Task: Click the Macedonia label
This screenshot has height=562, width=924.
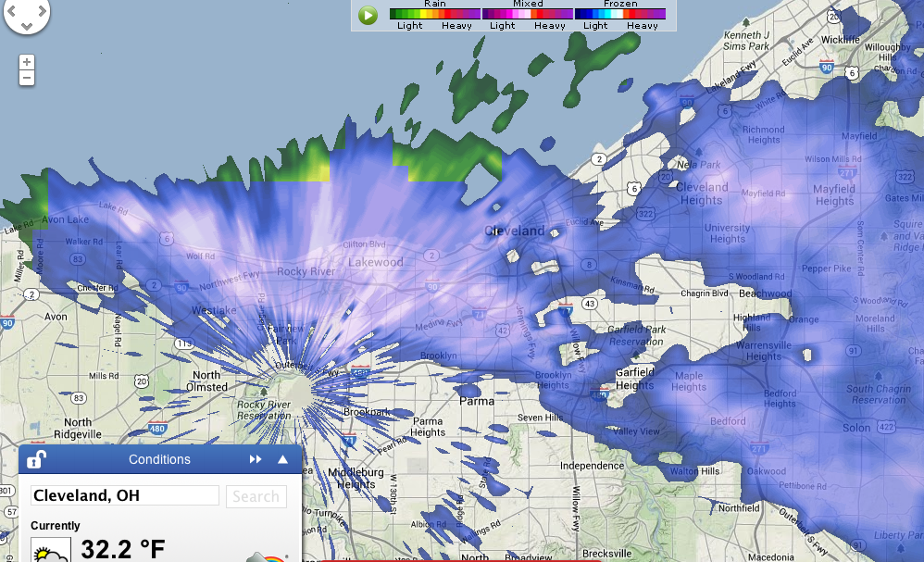Action: [771, 557]
